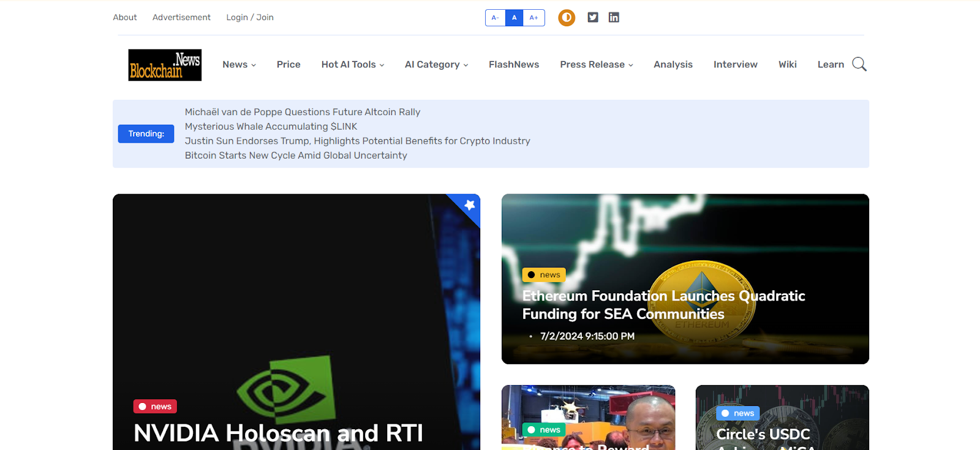Click blue news tag on Circle's USDC card
Screen dimensions: 980x450
[738, 413]
